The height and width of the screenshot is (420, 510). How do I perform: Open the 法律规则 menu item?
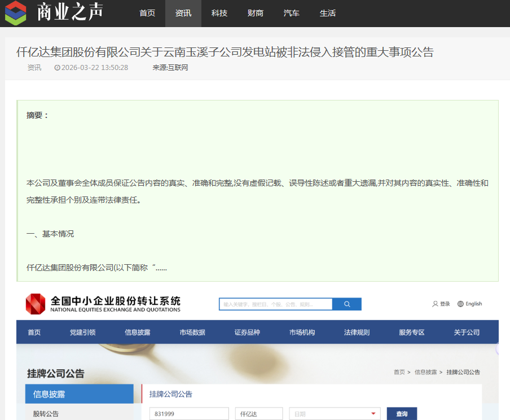click(357, 332)
